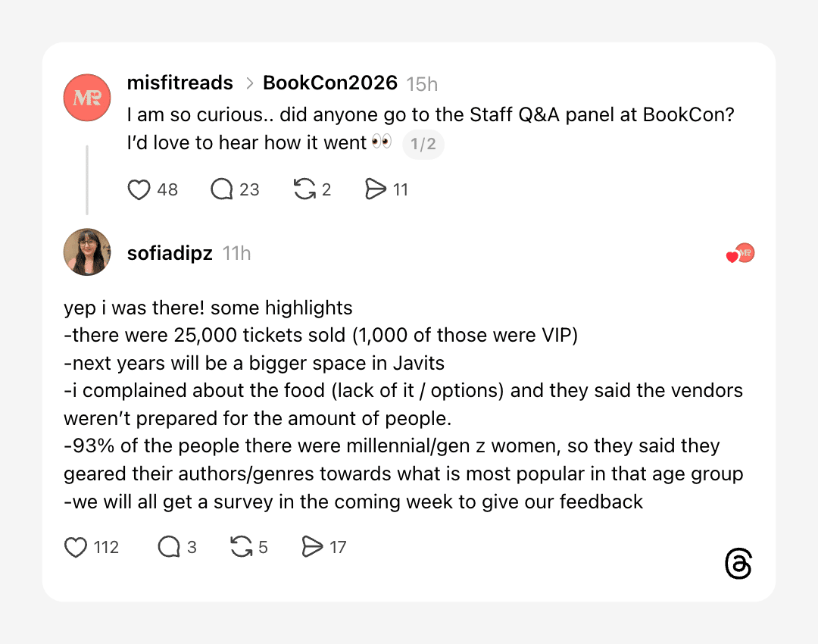Click the liked-by-author heart avatar badge
Image resolution: width=818 pixels, height=644 pixels.
741,255
